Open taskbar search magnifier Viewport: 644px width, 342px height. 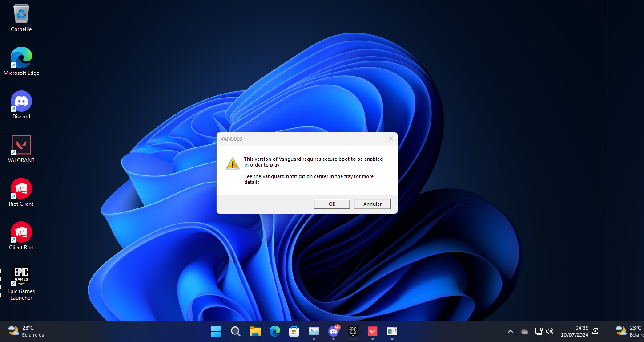[236, 331]
